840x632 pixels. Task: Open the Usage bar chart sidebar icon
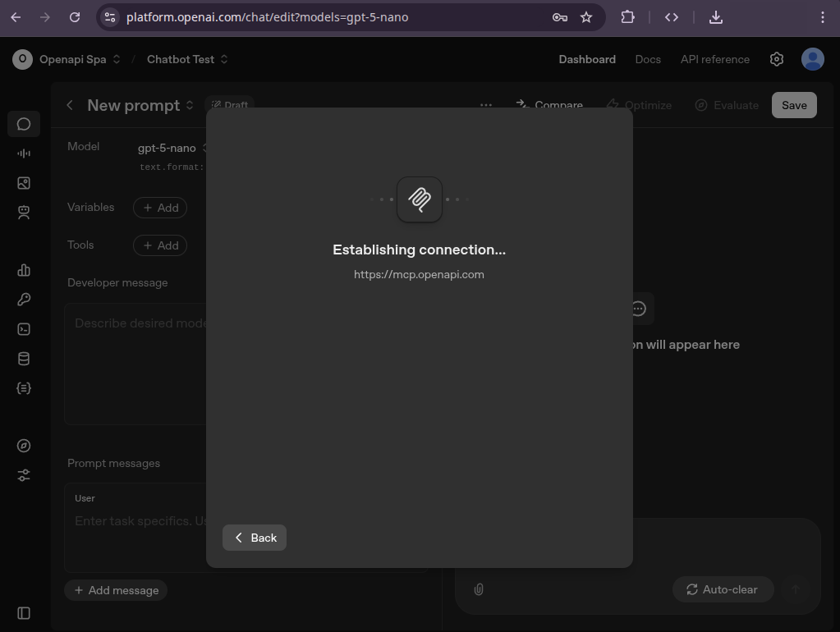(24, 270)
